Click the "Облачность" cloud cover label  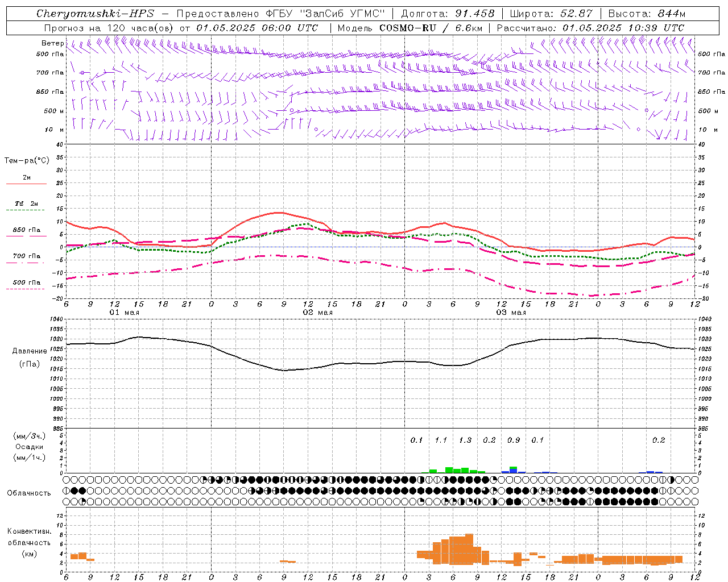click(29, 493)
